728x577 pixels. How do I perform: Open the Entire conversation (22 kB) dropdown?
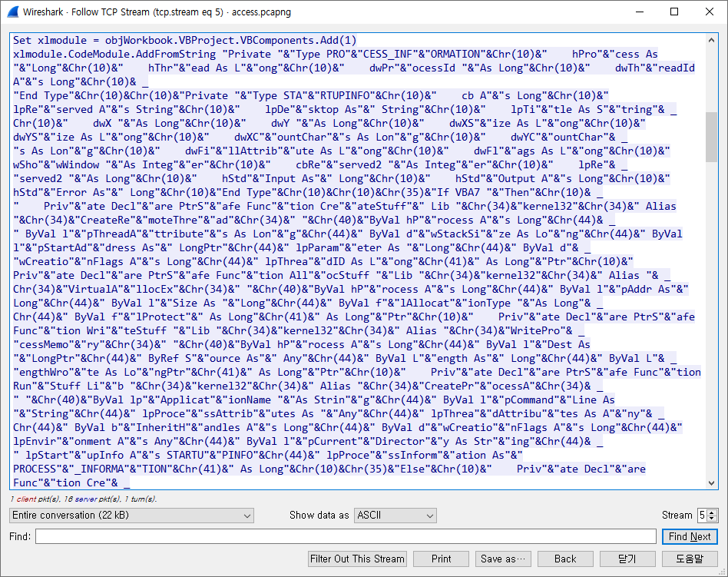point(131,516)
